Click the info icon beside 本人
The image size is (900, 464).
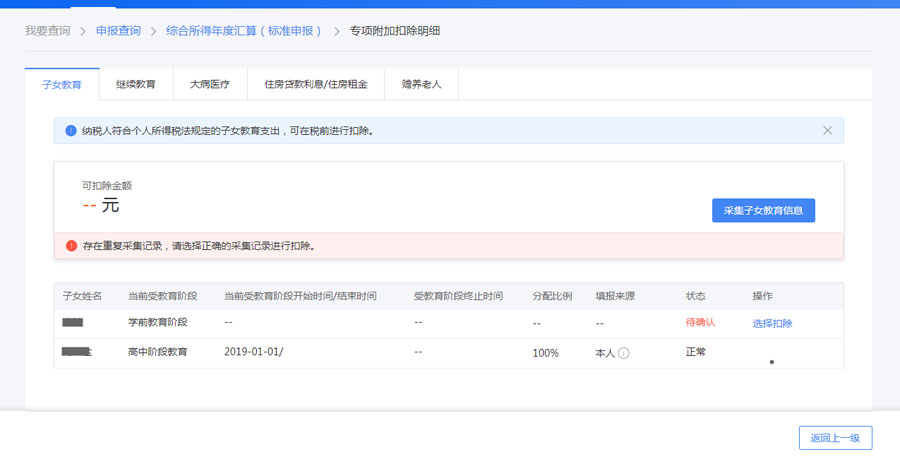(x=623, y=353)
